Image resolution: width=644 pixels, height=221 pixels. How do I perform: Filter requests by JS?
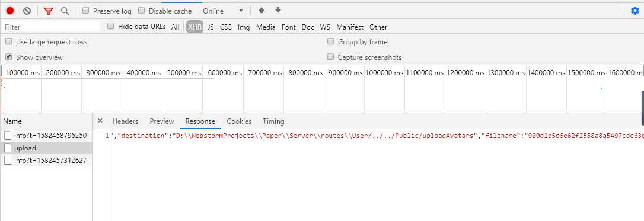point(211,27)
